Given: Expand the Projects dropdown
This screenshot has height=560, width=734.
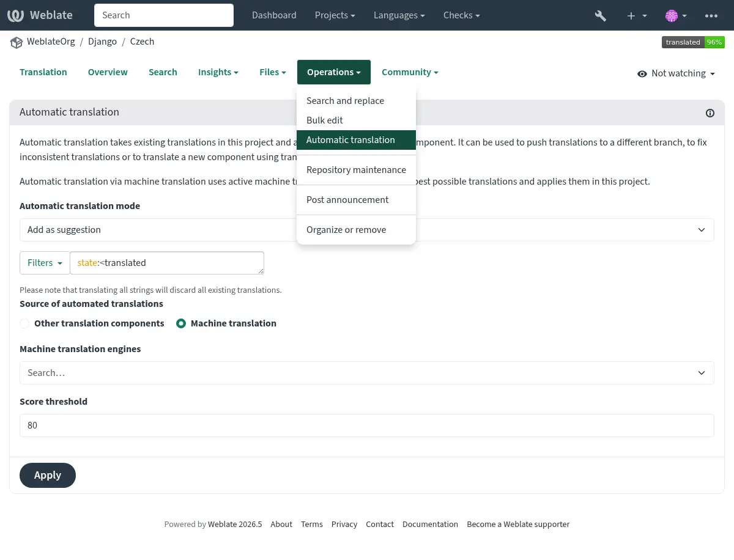Looking at the screenshot, I should pyautogui.click(x=335, y=15).
